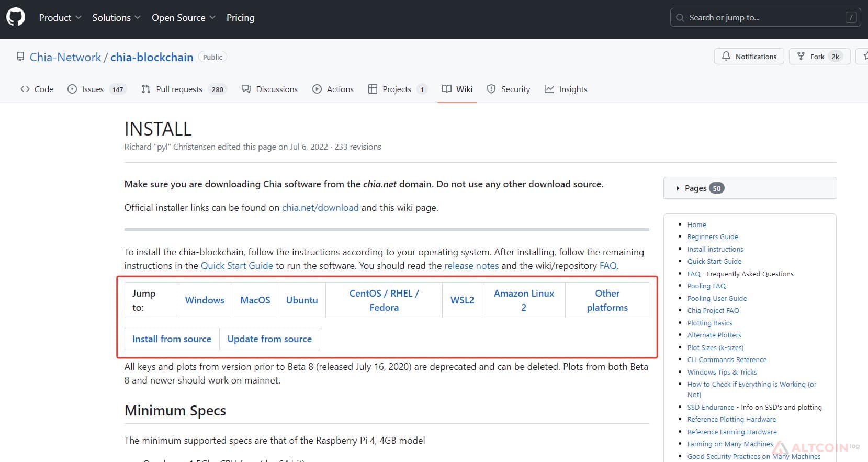Switch to the Projects tab

(x=398, y=89)
